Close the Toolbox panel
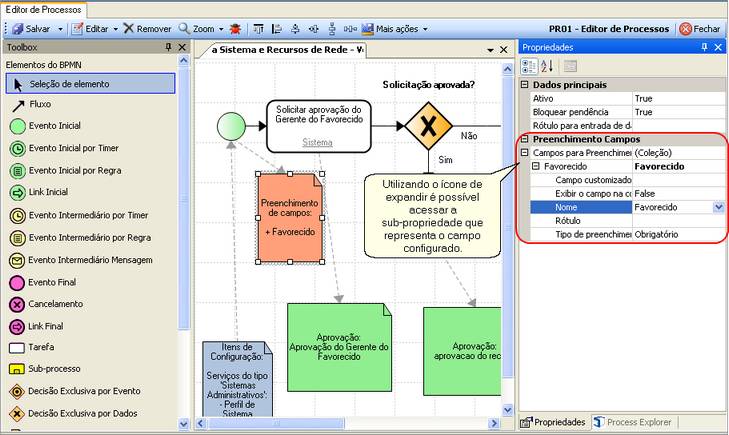This screenshot has height=435, width=729. [182, 47]
